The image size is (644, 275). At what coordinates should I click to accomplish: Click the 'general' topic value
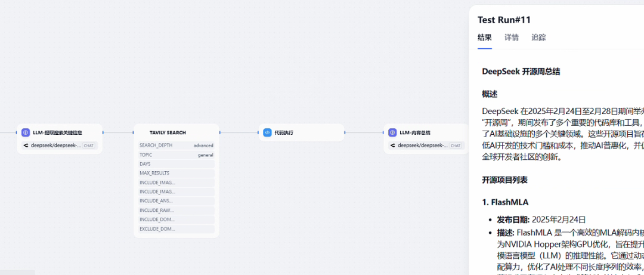pyautogui.click(x=205, y=155)
